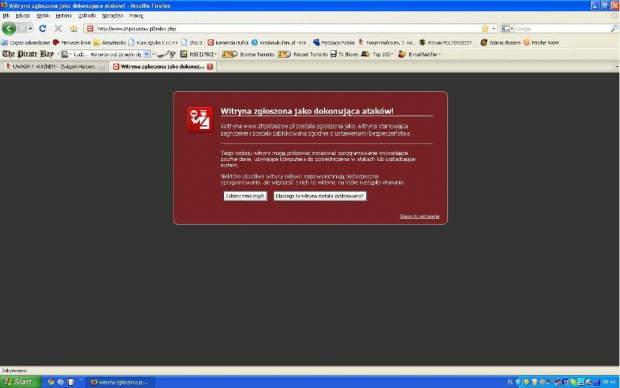
Task: Open the Komenda Hufca bookmark
Action: pos(228,42)
